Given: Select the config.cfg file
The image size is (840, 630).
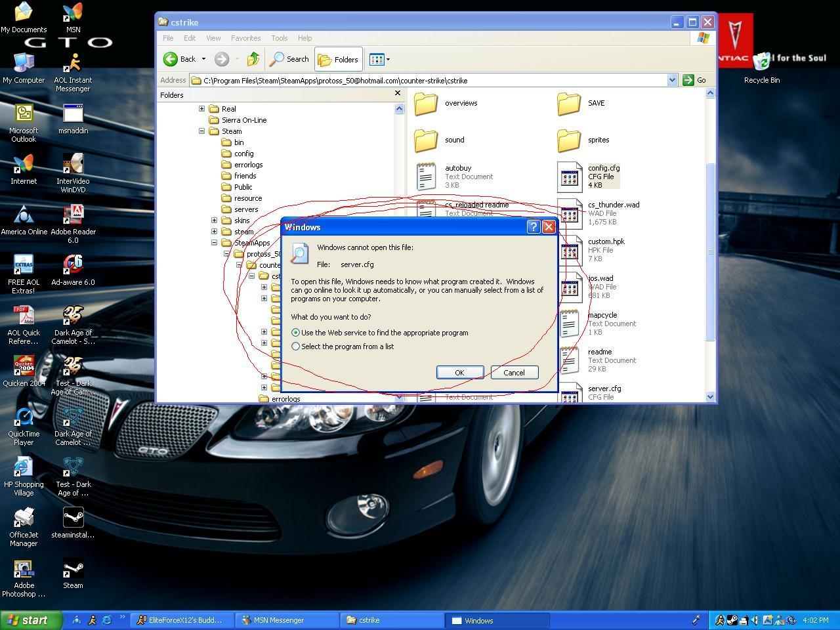Looking at the screenshot, I should (589, 177).
